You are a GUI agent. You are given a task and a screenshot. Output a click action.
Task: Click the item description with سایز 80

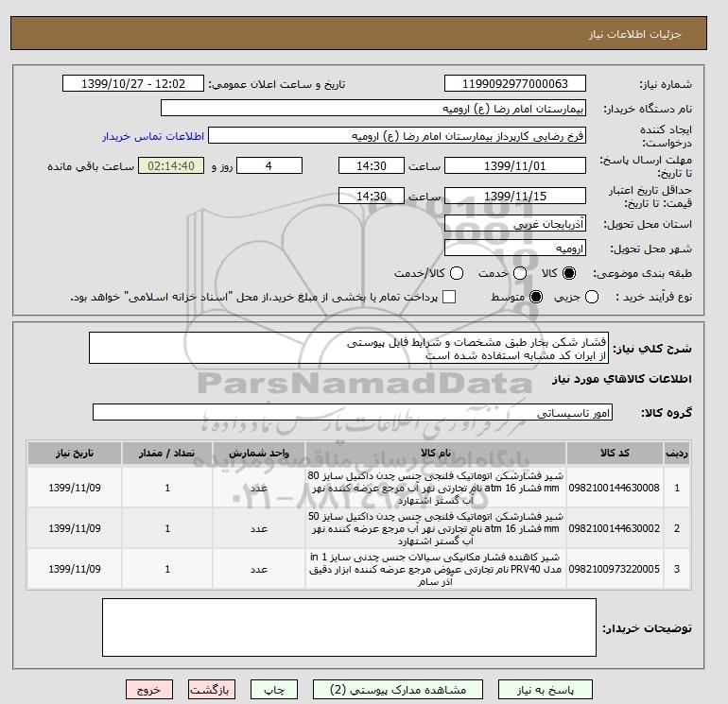(x=436, y=489)
